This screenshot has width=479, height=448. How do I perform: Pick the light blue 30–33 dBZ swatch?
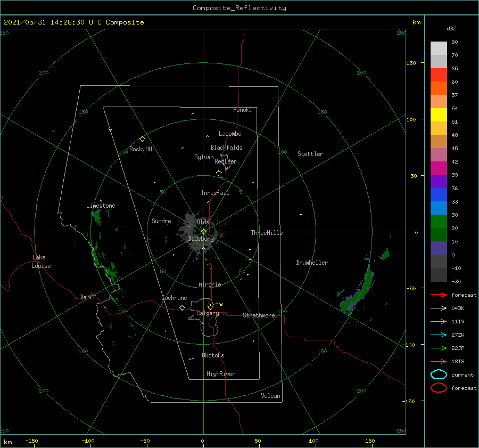(439, 208)
